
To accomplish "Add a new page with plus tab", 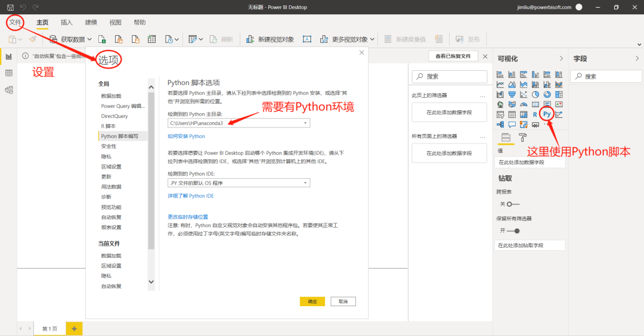I will 75,329.
